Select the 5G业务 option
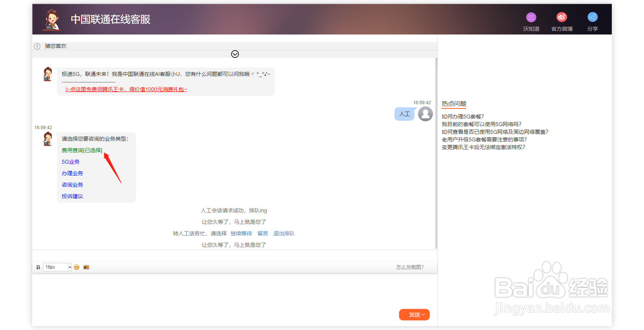Viewport: 644px width, 330px height. 71,162
